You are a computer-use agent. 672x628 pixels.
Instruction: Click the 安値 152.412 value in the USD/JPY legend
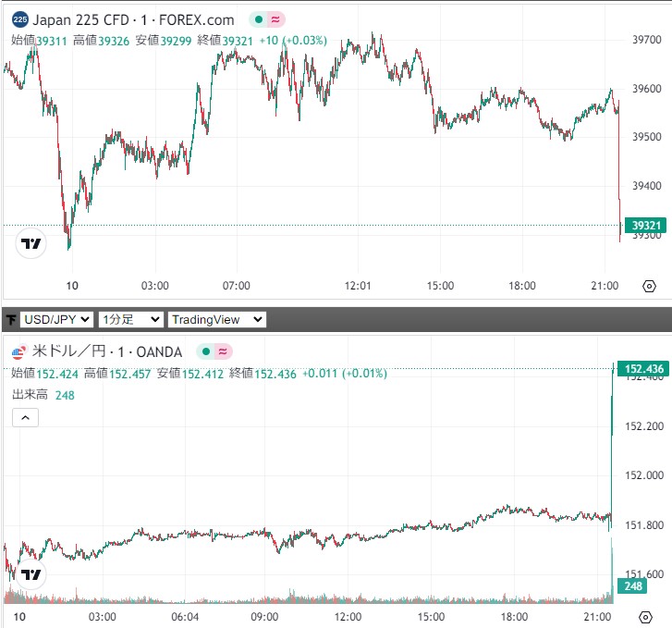(189, 374)
